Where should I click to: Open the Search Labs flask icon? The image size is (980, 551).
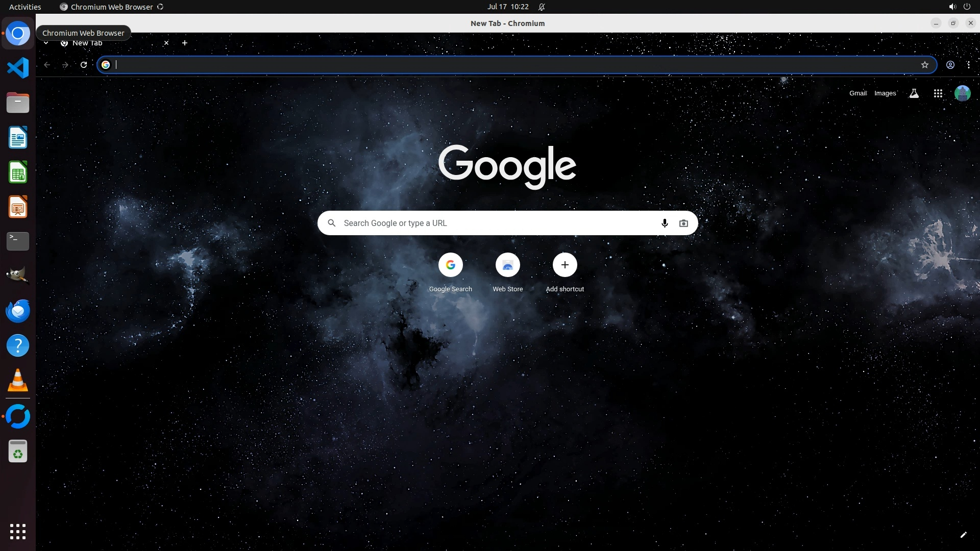(x=914, y=93)
